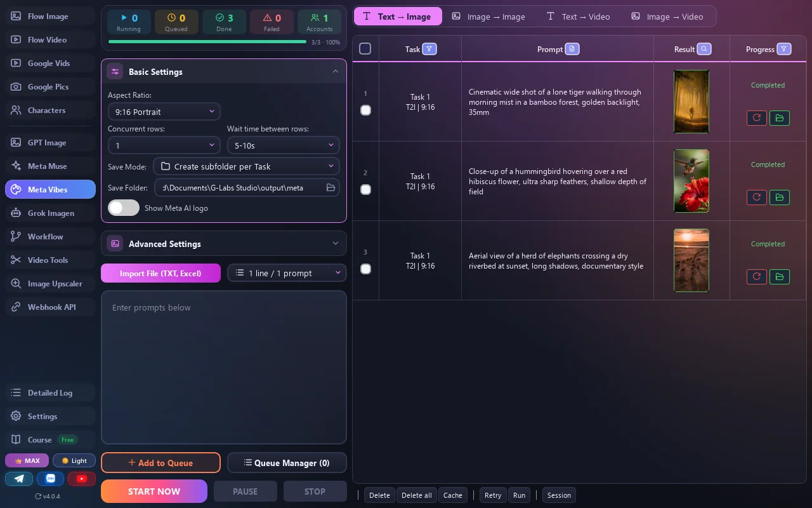Image resolution: width=812 pixels, height=508 pixels.
Task: Select the checkbox for row 3 elephants task
Action: (x=365, y=269)
